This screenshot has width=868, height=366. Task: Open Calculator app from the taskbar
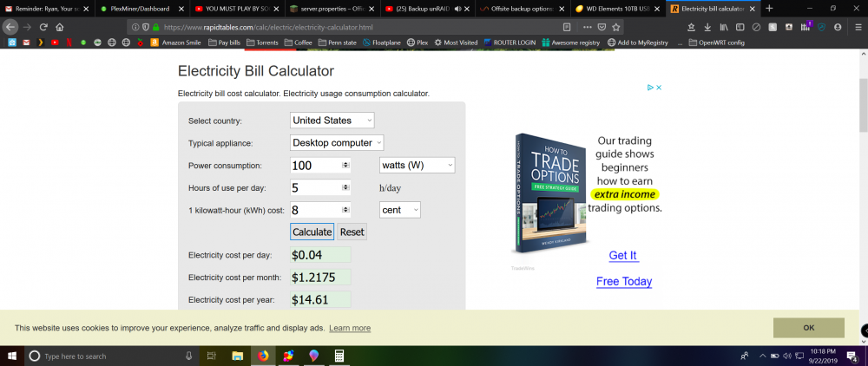(x=339, y=356)
